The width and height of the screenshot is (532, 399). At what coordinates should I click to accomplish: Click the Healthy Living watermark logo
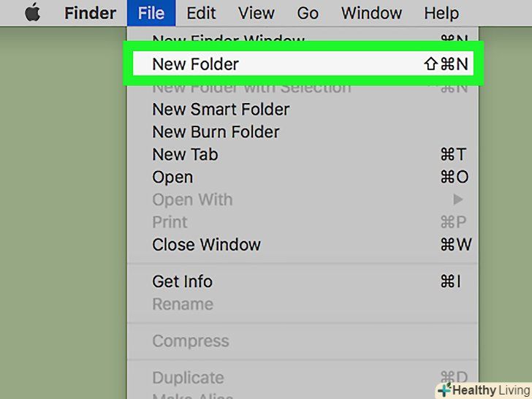point(483,390)
